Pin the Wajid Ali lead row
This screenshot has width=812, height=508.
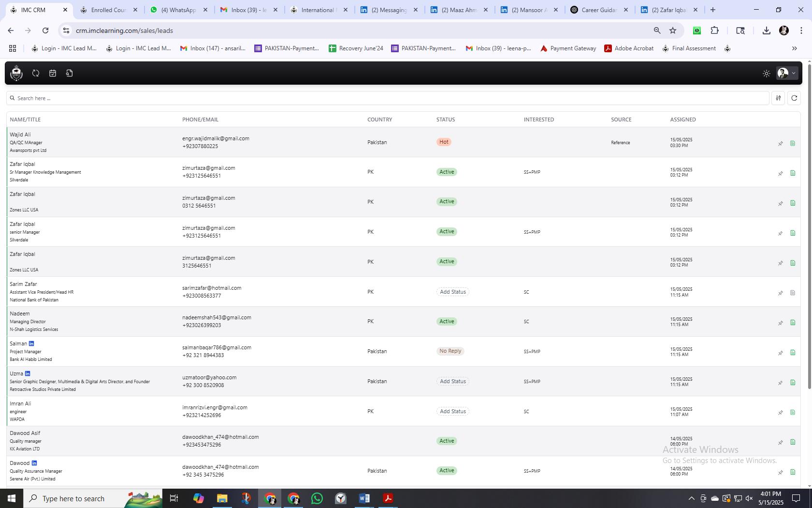pyautogui.click(x=780, y=143)
